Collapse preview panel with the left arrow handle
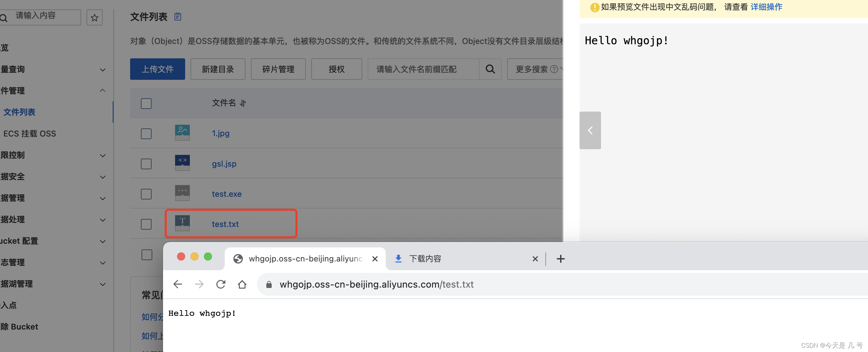The height and width of the screenshot is (352, 868). click(590, 130)
